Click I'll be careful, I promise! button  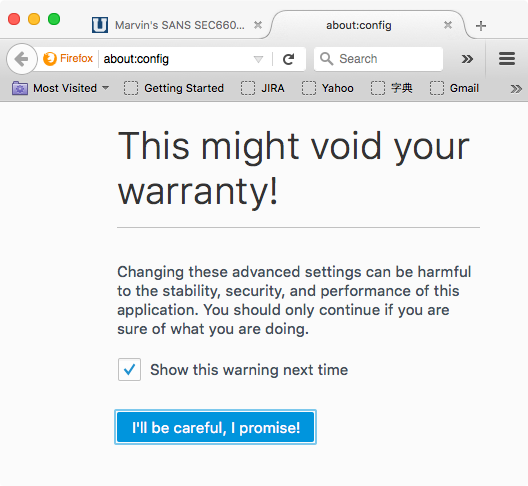point(215,427)
